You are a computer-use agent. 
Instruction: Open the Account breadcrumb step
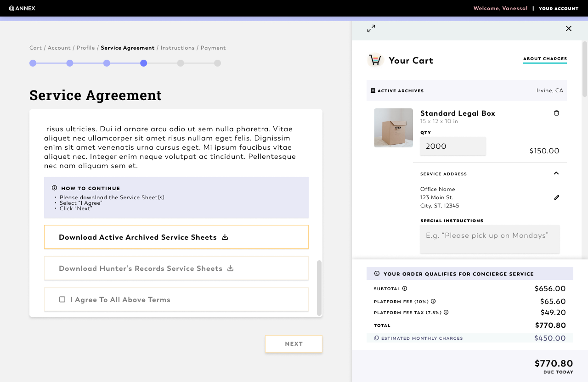tap(59, 48)
